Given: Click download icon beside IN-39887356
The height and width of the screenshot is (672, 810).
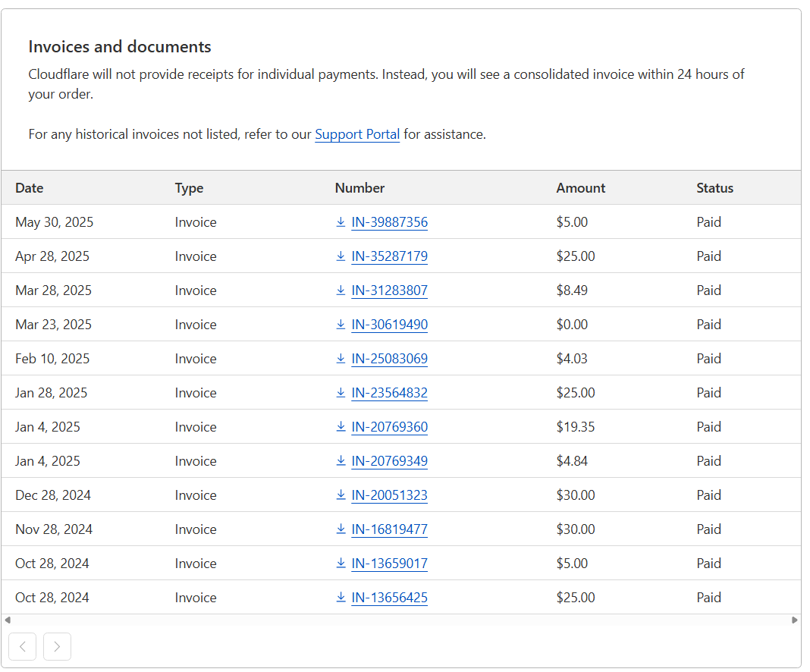Looking at the screenshot, I should (341, 222).
